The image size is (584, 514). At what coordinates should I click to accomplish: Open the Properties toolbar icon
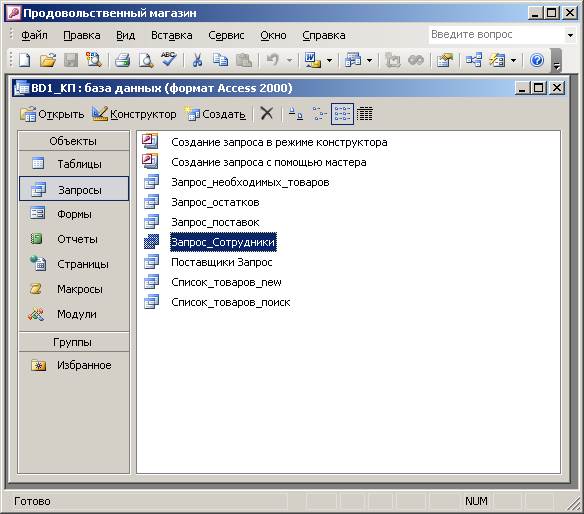[445, 60]
